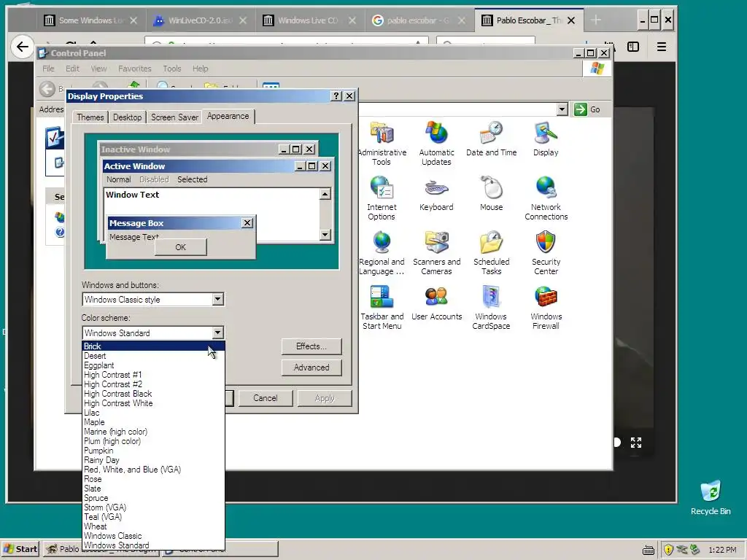Pick Rainy Day color scheme
The height and width of the screenshot is (560, 747).
(x=153, y=460)
